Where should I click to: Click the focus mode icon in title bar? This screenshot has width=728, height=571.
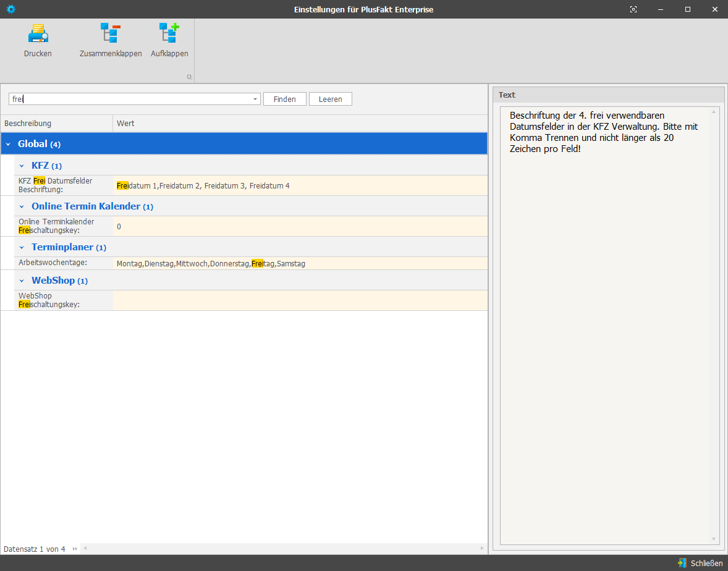[633, 9]
